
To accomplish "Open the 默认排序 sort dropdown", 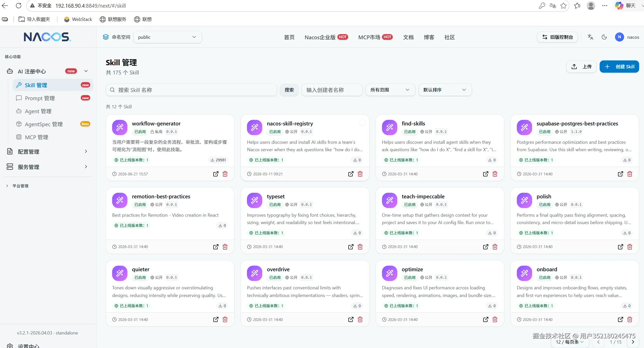I will click(x=445, y=90).
